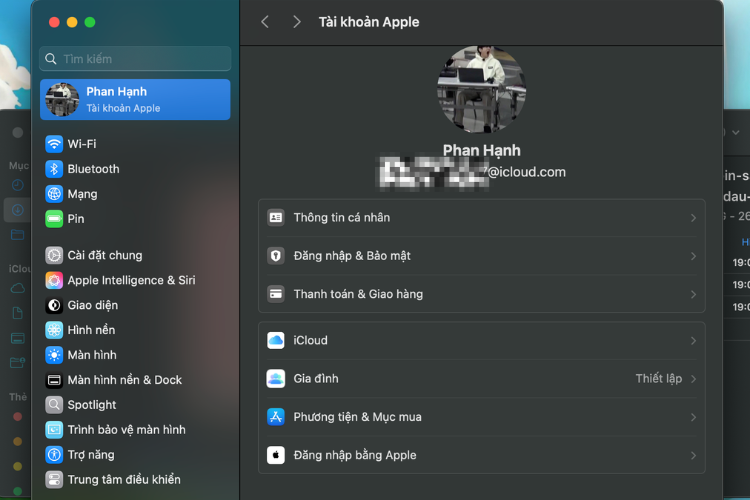The width and height of the screenshot is (750, 500).
Task: Open Cài đặt chung gear icon
Action: [x=54, y=256]
